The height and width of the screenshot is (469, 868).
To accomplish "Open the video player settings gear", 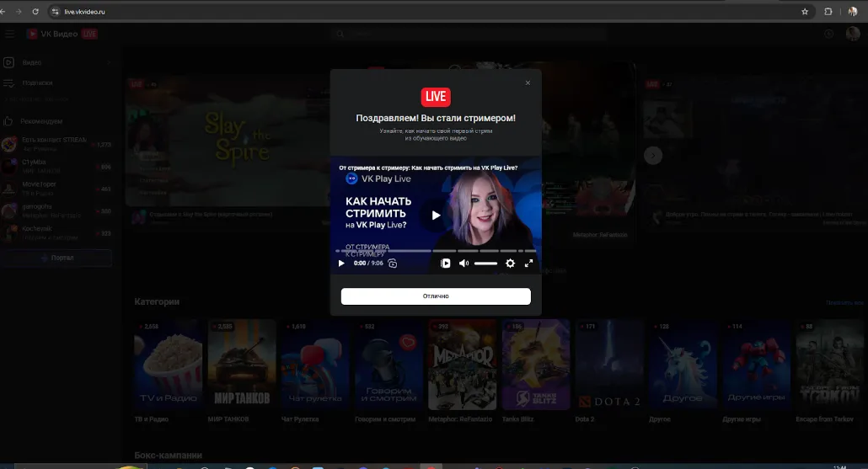I will 511,264.
